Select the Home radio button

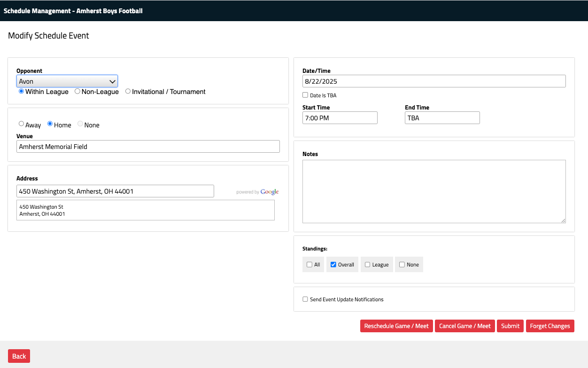(50, 124)
